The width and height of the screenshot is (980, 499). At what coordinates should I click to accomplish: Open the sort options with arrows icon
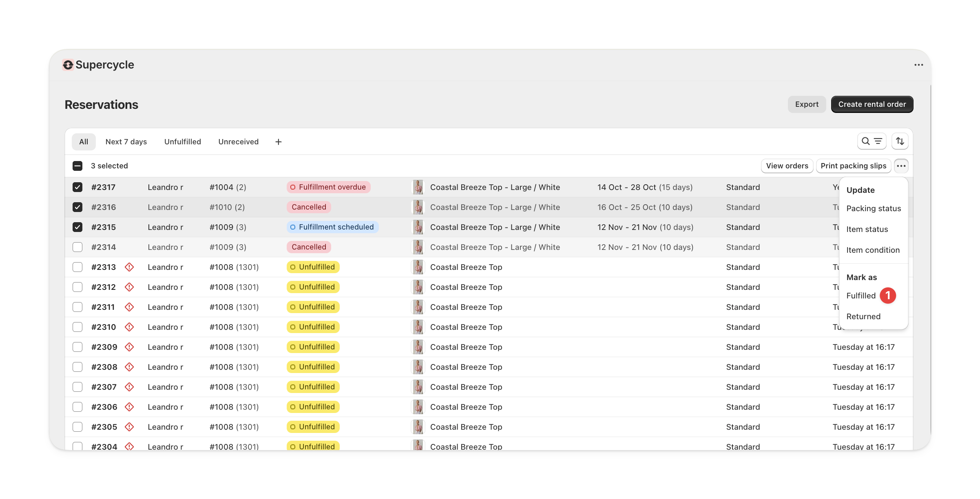901,141
